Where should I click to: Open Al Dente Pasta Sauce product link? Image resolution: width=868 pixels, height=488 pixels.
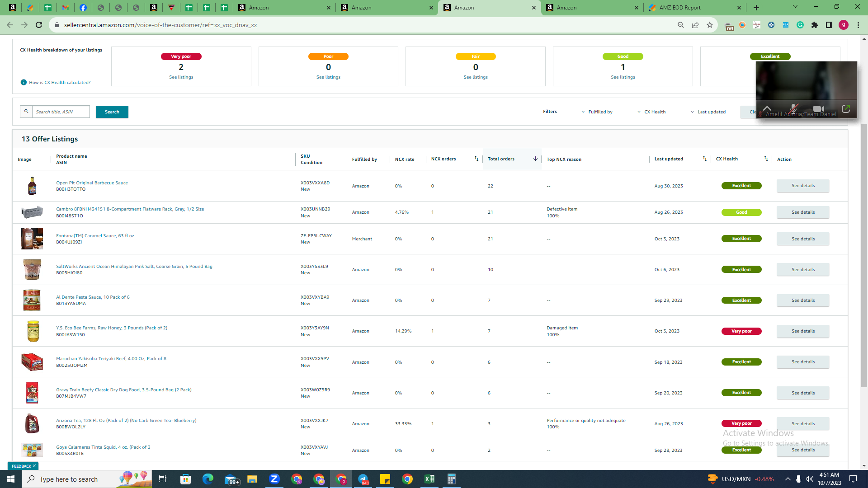[x=93, y=297]
